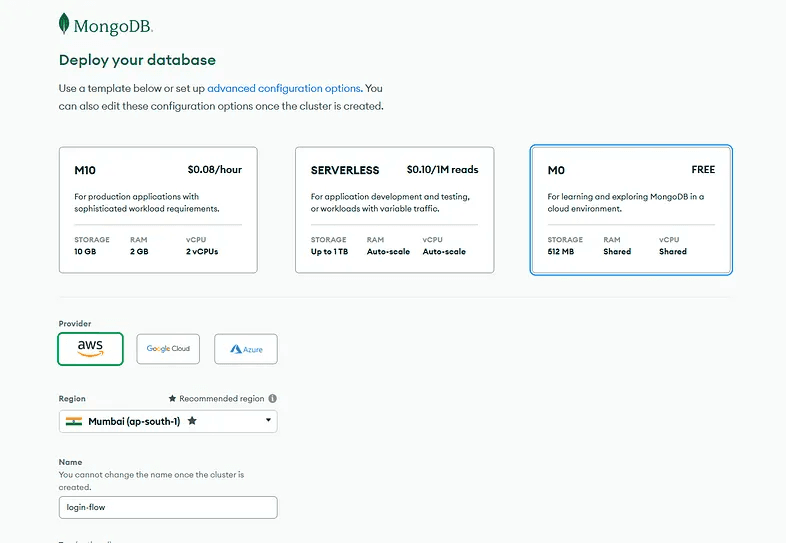Click the star in Recommended region legend
Viewport: 786px width, 543px height.
coord(172,398)
